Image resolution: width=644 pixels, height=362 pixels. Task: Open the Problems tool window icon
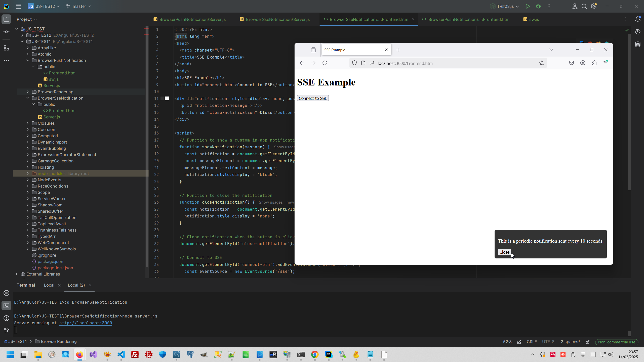tap(6, 318)
